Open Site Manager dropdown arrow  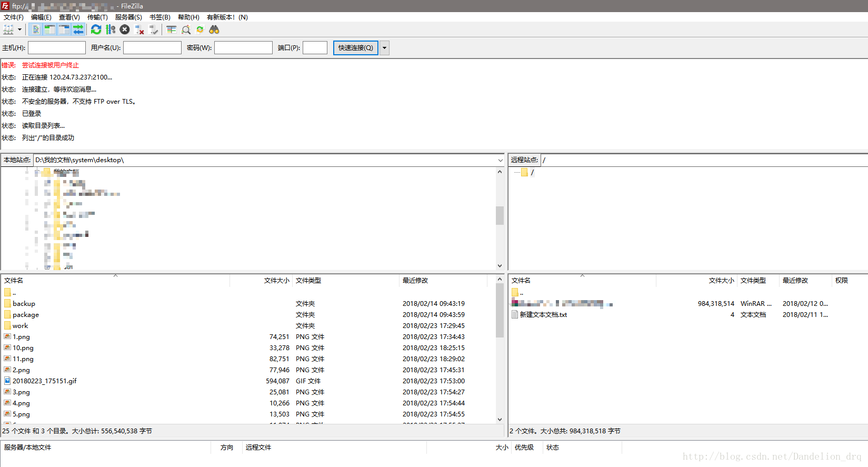click(20, 29)
